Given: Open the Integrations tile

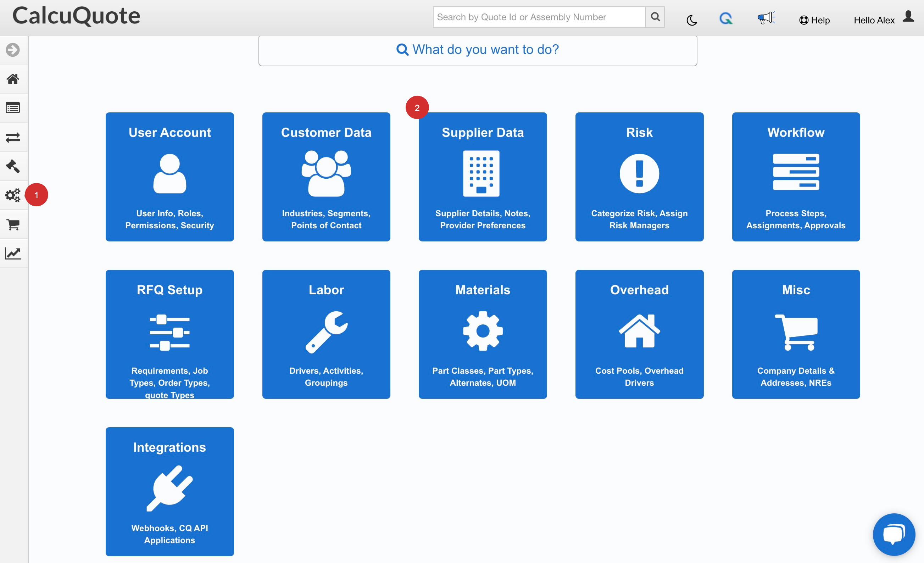Looking at the screenshot, I should coord(169,492).
